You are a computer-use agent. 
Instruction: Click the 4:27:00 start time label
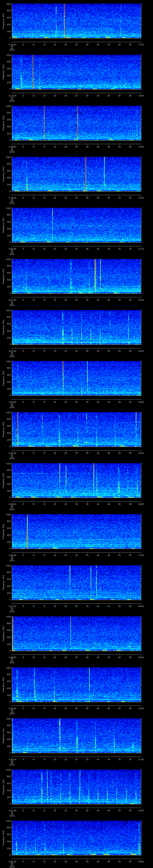tap(12, 606)
